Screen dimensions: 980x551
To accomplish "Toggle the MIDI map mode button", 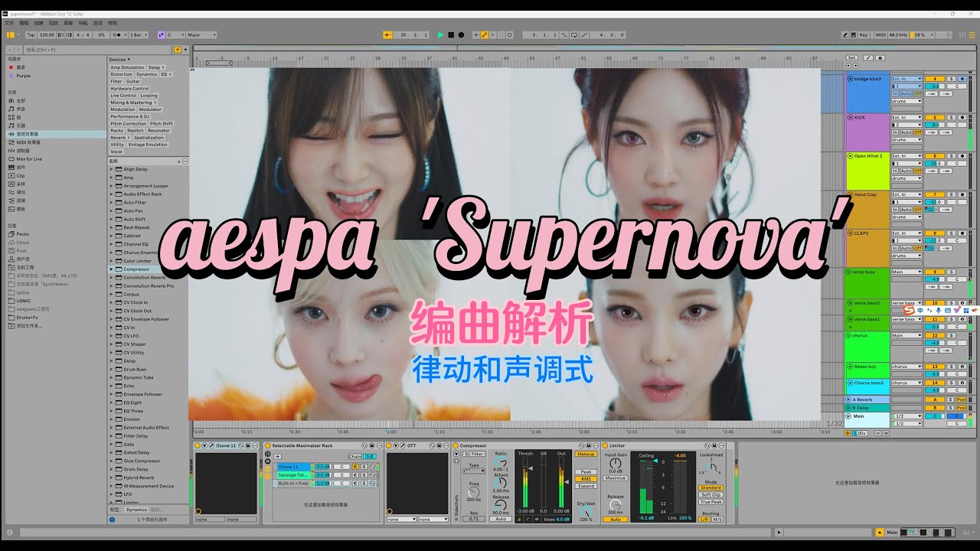I will coord(880,35).
